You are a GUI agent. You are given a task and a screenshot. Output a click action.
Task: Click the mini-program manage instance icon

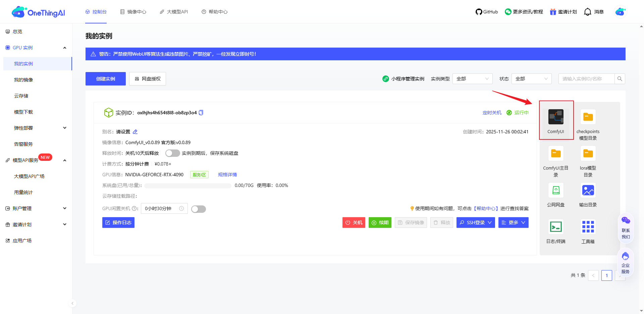(x=386, y=79)
